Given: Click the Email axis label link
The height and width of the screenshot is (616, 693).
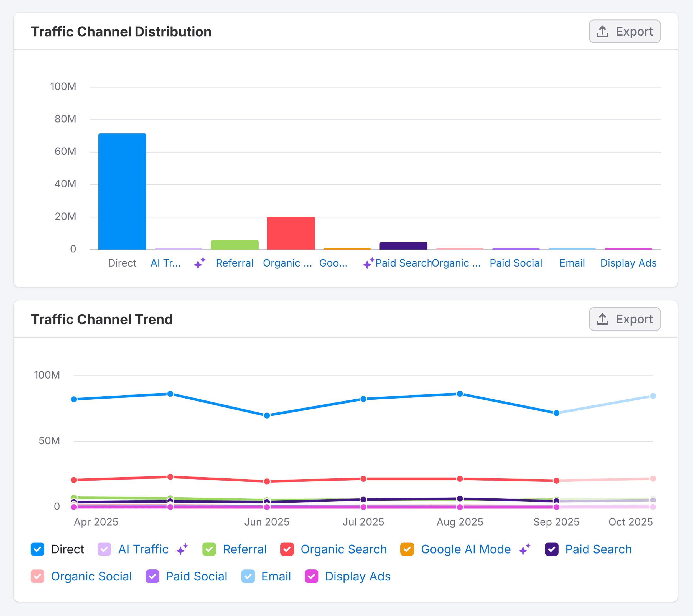Looking at the screenshot, I should [x=572, y=263].
